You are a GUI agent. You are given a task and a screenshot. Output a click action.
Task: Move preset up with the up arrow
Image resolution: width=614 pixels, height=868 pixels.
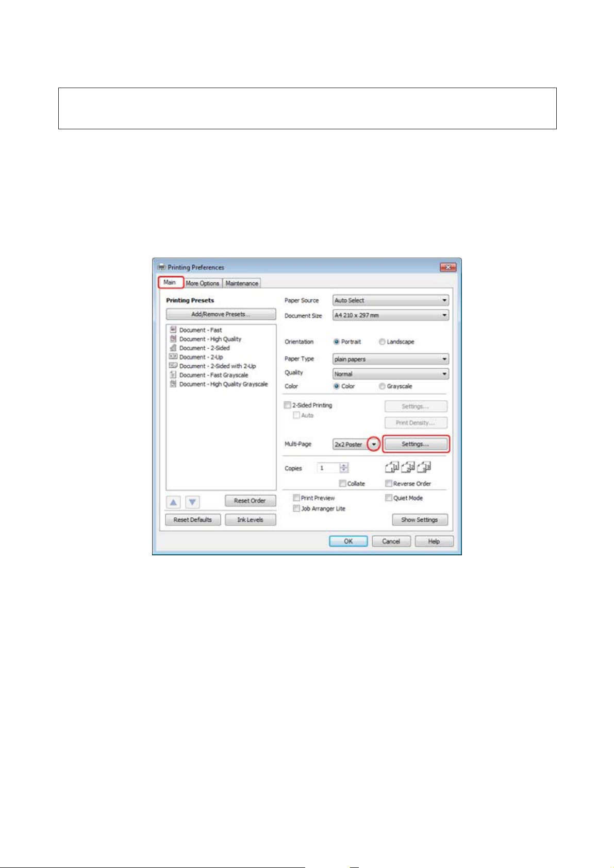click(174, 502)
